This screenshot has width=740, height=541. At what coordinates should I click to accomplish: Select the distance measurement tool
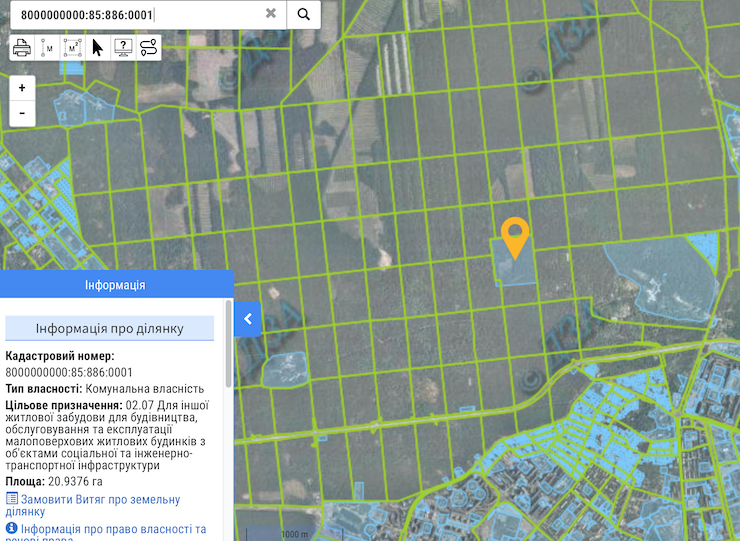pos(47,47)
